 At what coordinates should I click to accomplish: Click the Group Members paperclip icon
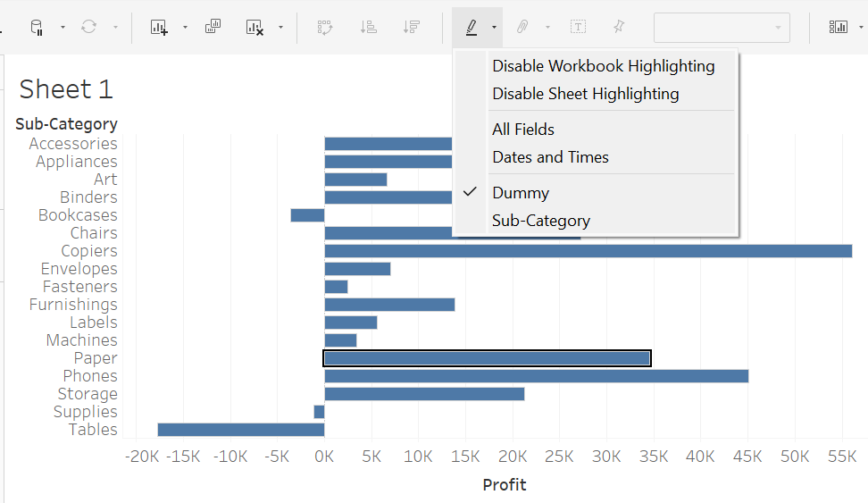click(522, 27)
